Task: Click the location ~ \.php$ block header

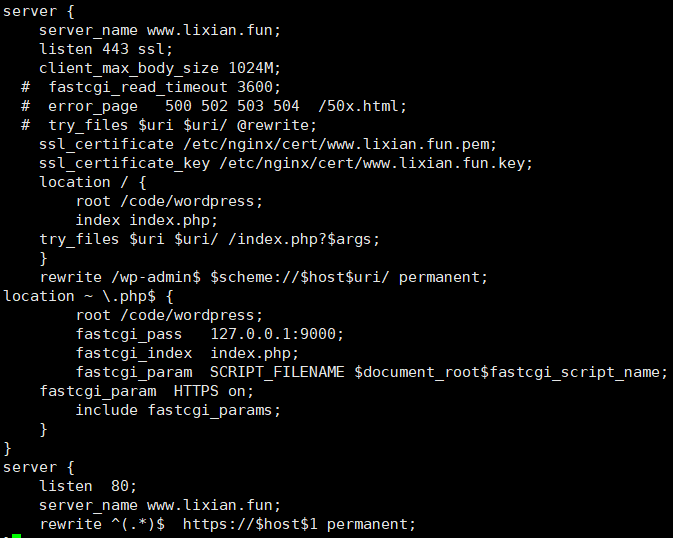Action: pyautogui.click(x=88, y=296)
